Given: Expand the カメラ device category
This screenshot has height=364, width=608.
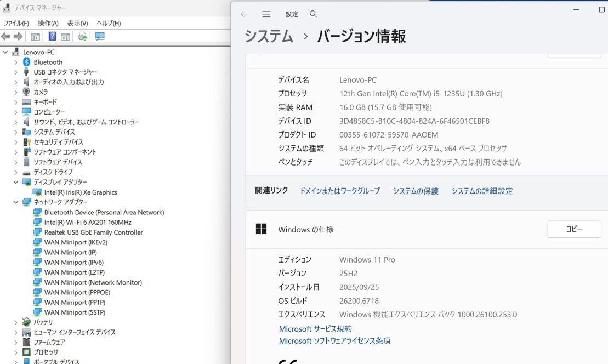Looking at the screenshot, I should [x=16, y=92].
